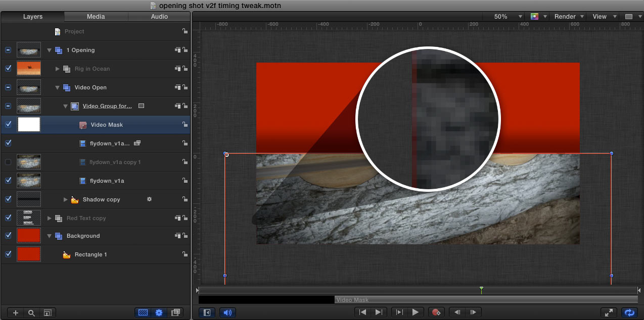The height and width of the screenshot is (320, 644).
Task: Expand the Rig in Ocean group
Action: click(57, 69)
